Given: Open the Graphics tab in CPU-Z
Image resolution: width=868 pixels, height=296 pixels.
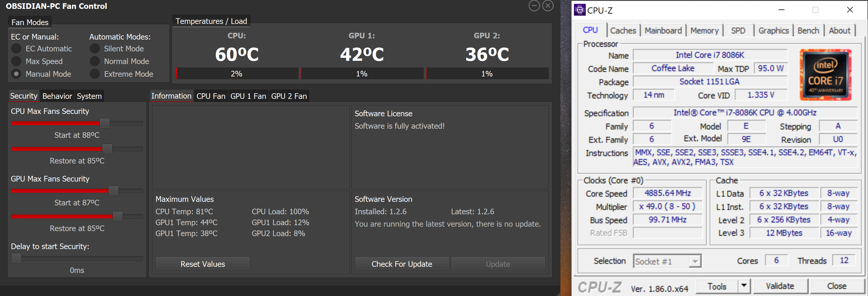Looking at the screenshot, I should pos(774,31).
